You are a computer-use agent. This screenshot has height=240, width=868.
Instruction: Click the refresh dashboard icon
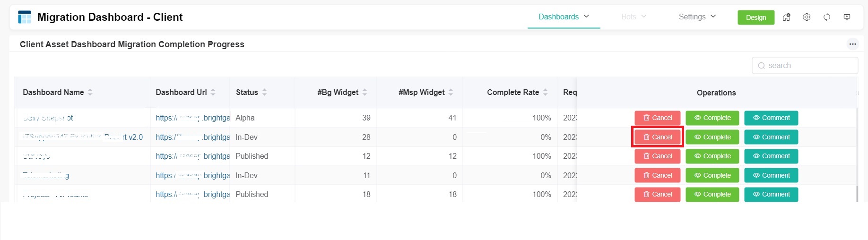click(827, 17)
